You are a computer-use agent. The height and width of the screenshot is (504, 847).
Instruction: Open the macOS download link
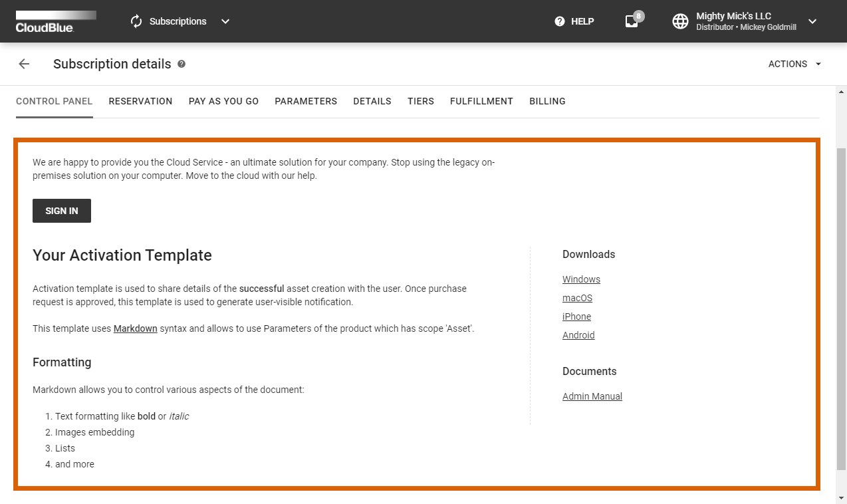click(x=577, y=298)
